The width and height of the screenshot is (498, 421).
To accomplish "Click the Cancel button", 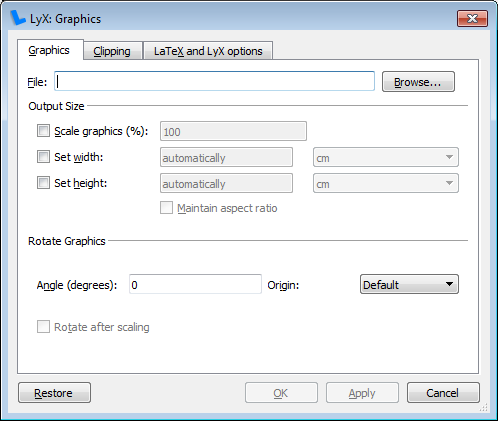I will pyautogui.click(x=443, y=393).
